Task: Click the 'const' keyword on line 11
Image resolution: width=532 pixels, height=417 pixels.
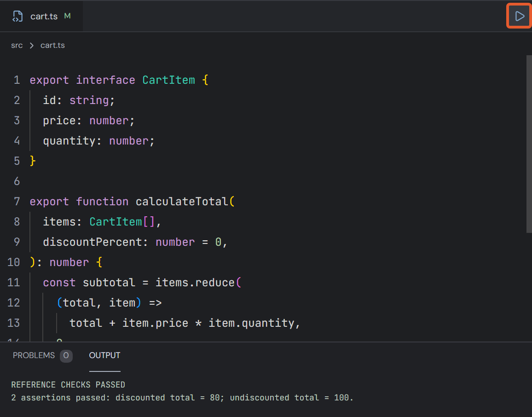Action: 59,283
